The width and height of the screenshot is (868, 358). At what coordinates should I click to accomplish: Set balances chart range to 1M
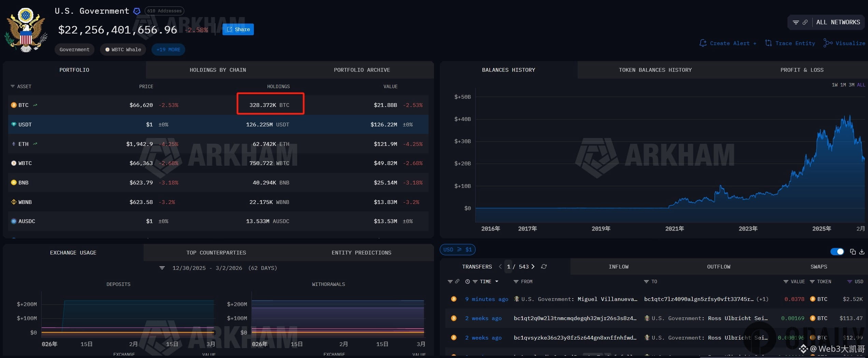point(843,85)
